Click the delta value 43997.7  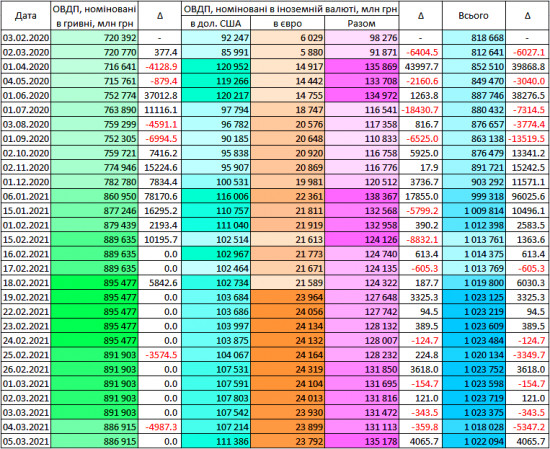[421, 67]
